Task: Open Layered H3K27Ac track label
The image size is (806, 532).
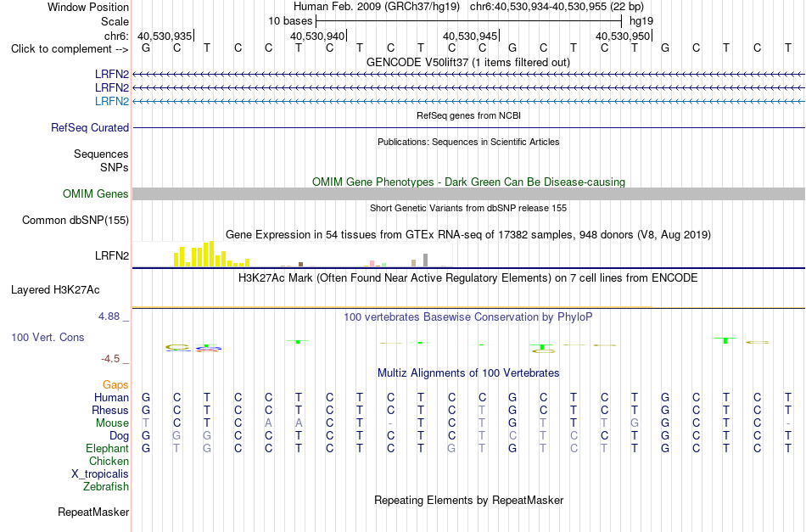Action: tap(55, 290)
